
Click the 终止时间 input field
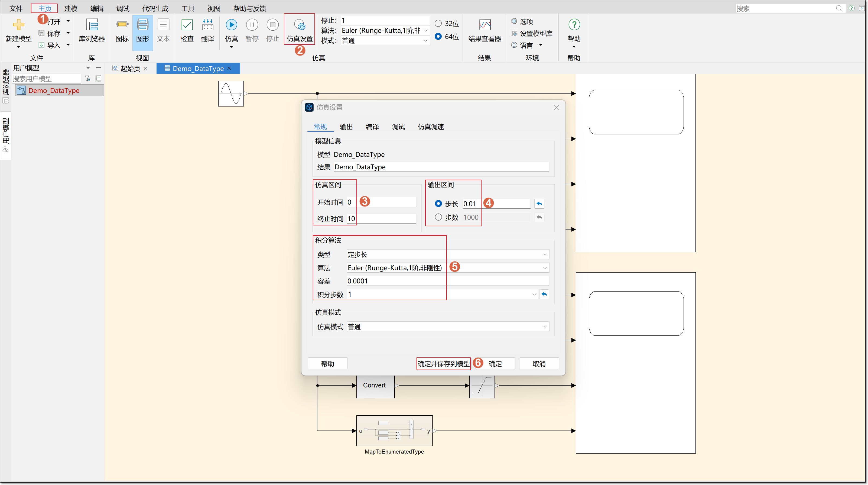(381, 218)
